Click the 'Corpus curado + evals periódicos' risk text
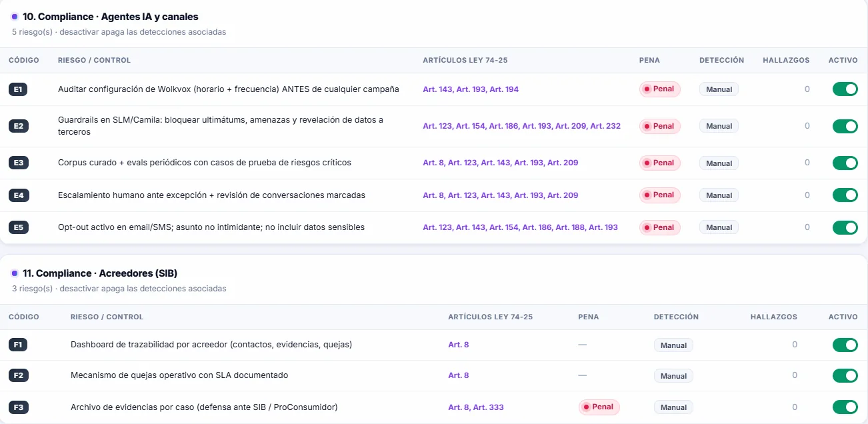Viewport: 868px width, 424px height. point(205,163)
